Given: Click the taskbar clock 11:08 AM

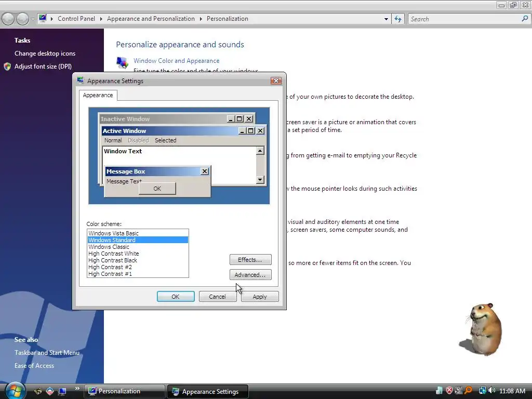Looking at the screenshot, I should [512, 391].
